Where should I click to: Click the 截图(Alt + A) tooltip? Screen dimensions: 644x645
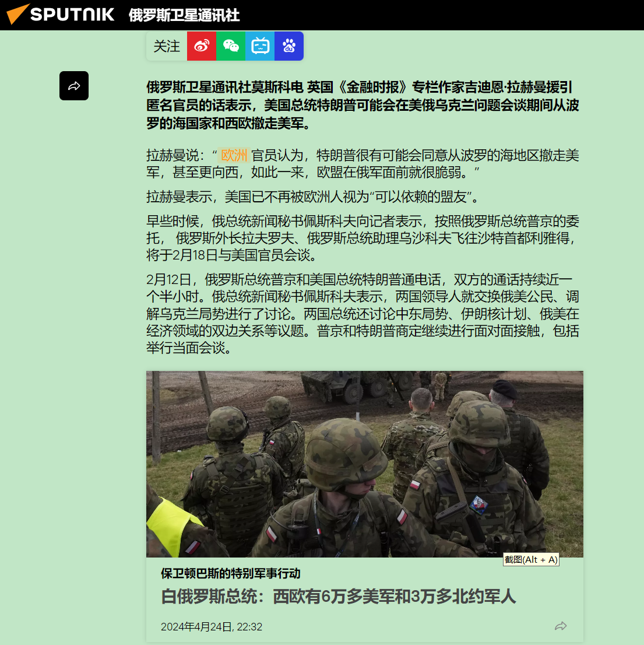[x=531, y=559]
